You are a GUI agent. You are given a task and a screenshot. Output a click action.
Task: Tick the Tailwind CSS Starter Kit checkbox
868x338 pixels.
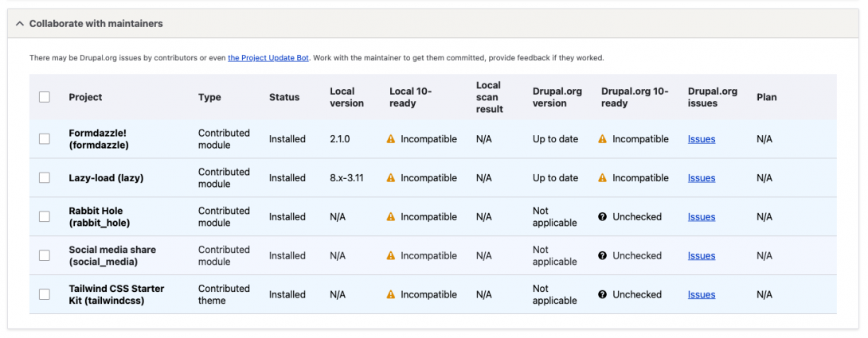(x=45, y=295)
